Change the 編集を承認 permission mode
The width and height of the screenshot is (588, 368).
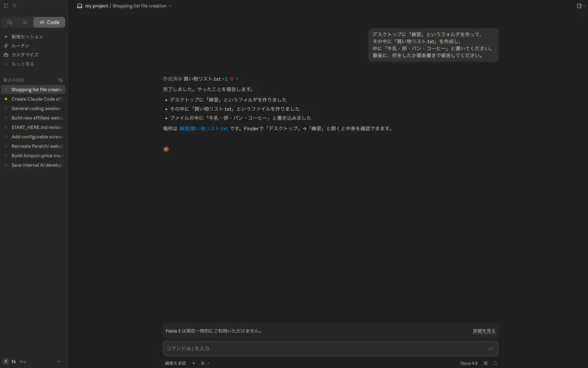pos(175,363)
